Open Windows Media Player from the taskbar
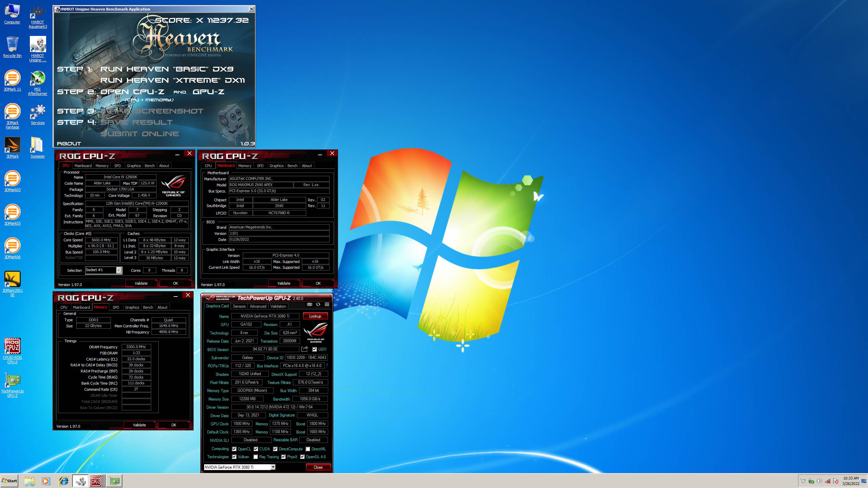The image size is (868, 488). click(46, 481)
